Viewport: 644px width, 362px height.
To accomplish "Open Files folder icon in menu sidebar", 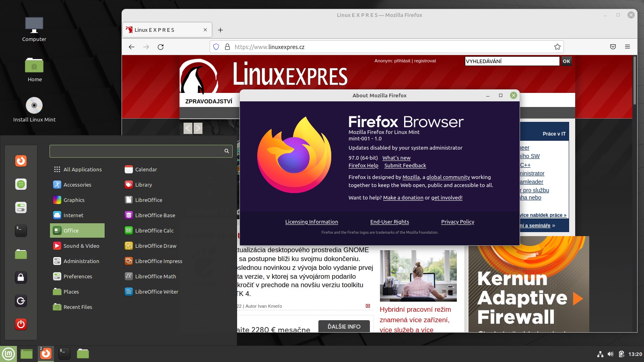I will point(21,254).
